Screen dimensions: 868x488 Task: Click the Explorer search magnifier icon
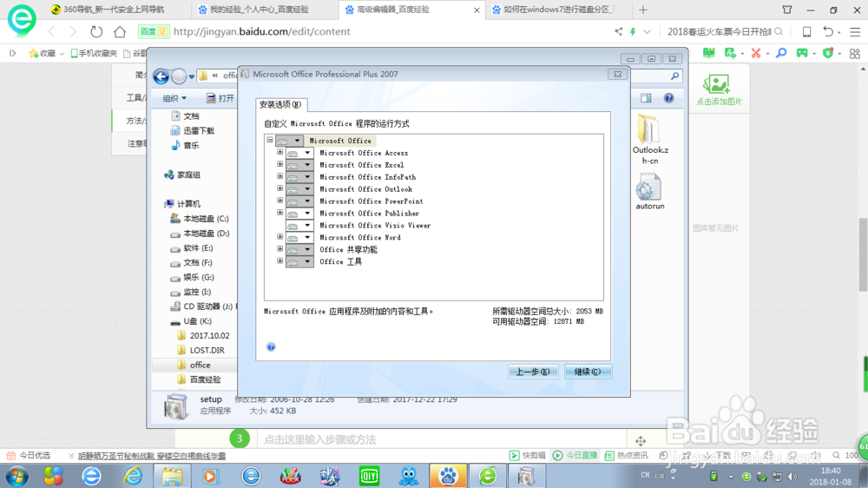(674, 76)
